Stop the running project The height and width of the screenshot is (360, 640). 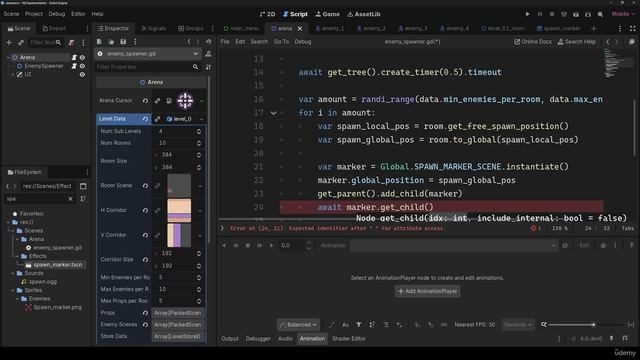[552, 14]
